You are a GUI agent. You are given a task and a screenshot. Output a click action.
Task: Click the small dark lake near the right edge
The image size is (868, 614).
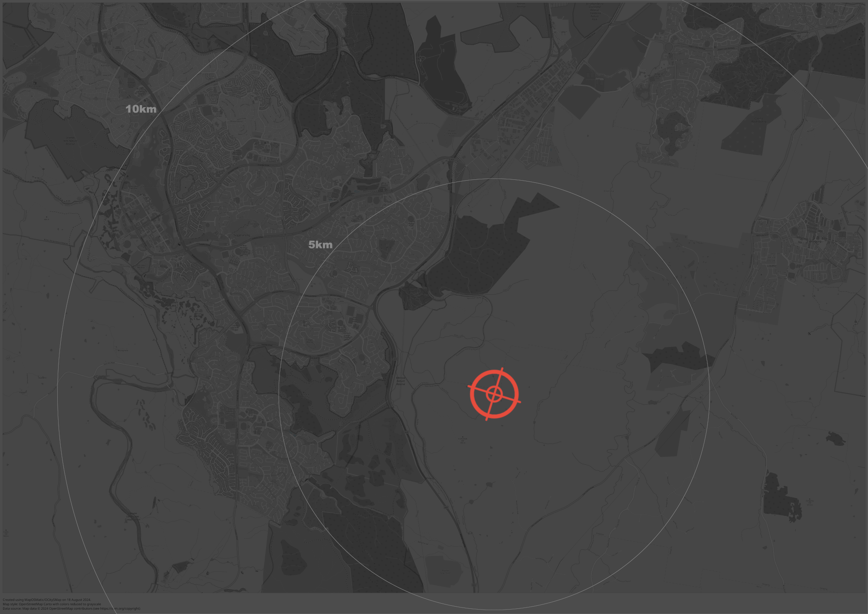(x=835, y=438)
